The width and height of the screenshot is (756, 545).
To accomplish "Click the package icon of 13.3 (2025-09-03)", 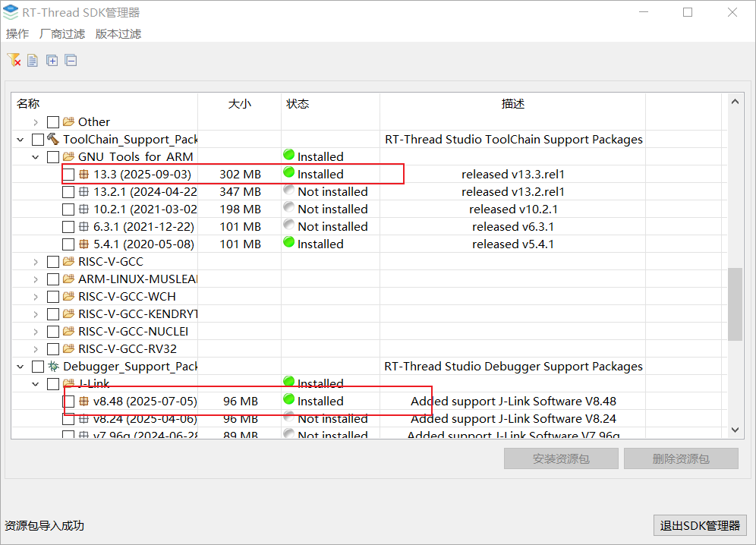I will [84, 174].
